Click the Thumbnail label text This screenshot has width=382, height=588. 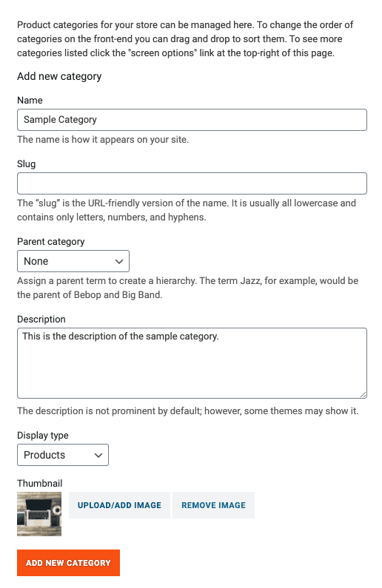pos(39,484)
